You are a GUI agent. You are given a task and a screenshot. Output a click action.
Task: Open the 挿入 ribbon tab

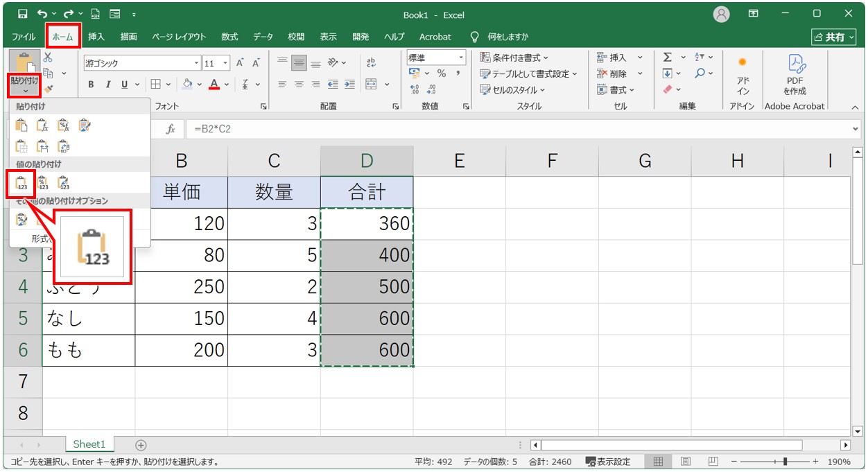tap(96, 37)
